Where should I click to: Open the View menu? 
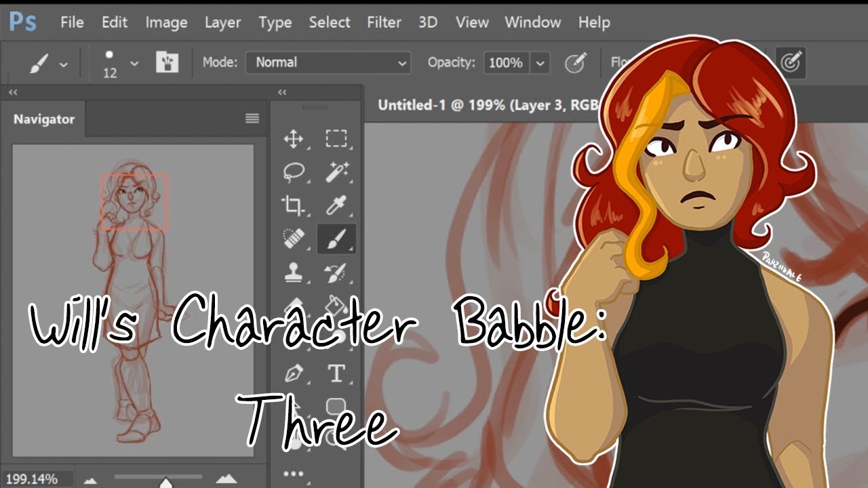tap(472, 22)
